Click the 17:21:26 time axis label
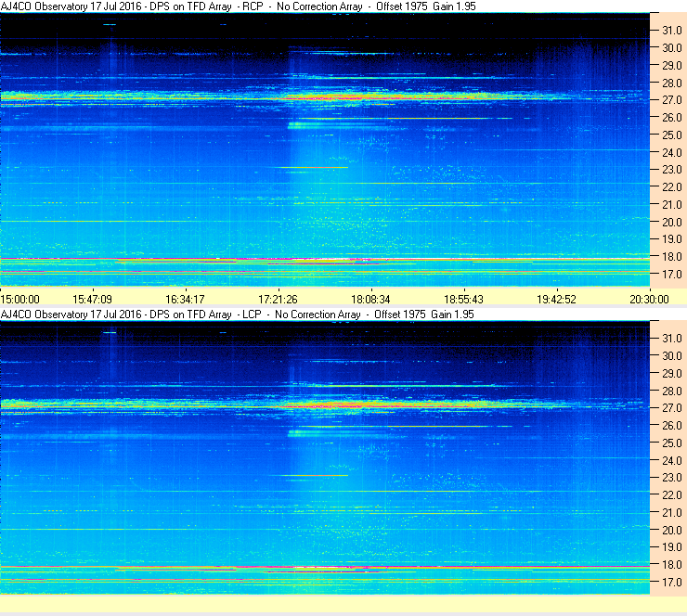 pos(278,299)
